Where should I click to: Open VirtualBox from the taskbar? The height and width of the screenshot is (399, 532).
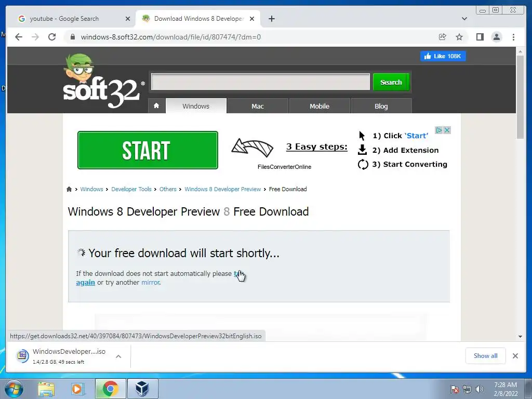[x=142, y=389]
